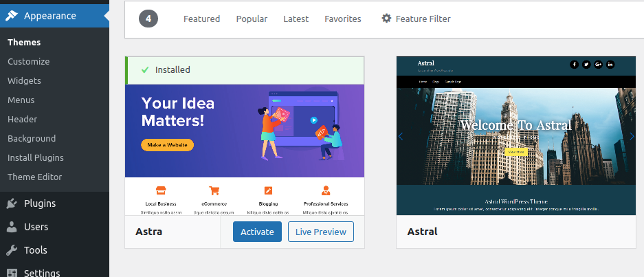The image size is (644, 277).
Task: Click the Astral LinkedIn social icon
Action: click(x=610, y=64)
